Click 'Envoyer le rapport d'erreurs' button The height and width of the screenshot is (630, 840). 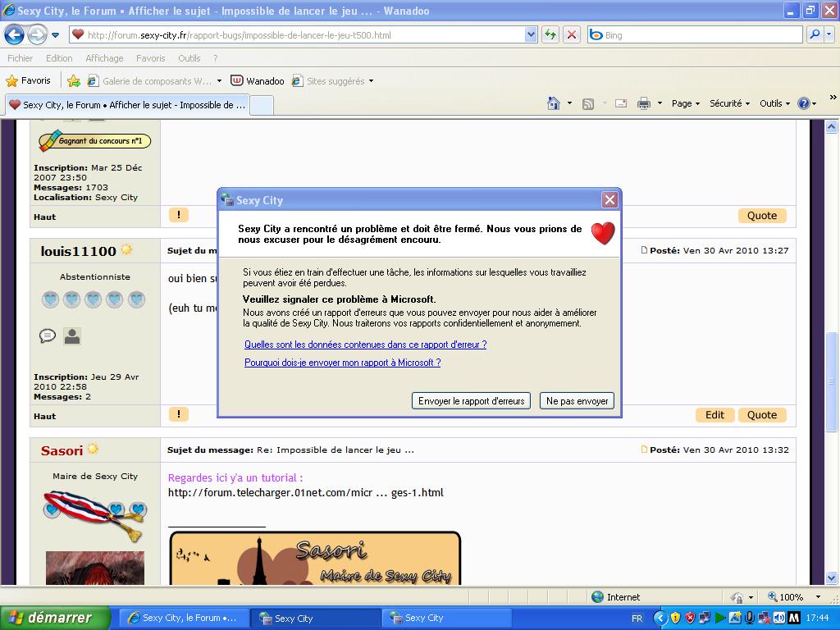point(471,401)
